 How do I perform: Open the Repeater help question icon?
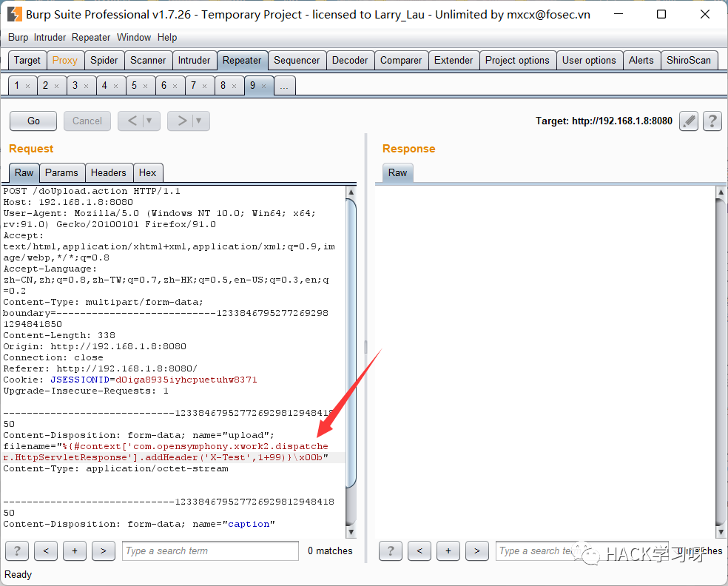[712, 121]
